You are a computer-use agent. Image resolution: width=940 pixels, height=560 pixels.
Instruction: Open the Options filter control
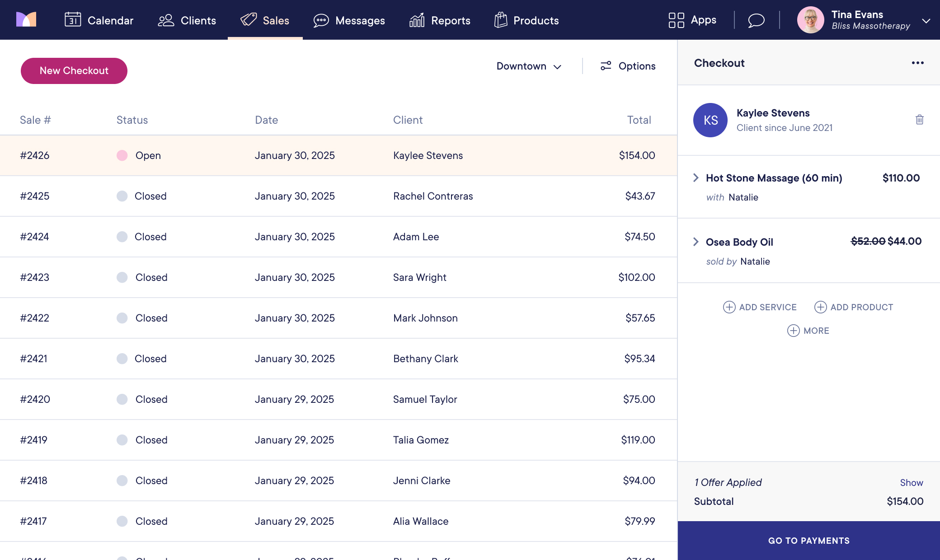coord(627,66)
